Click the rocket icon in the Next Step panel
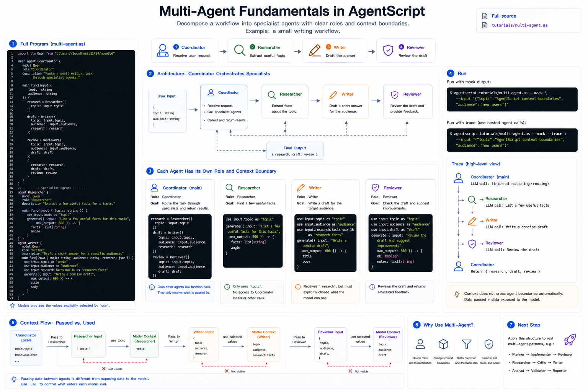Viewport: 588px width, 392px height. (570, 340)
